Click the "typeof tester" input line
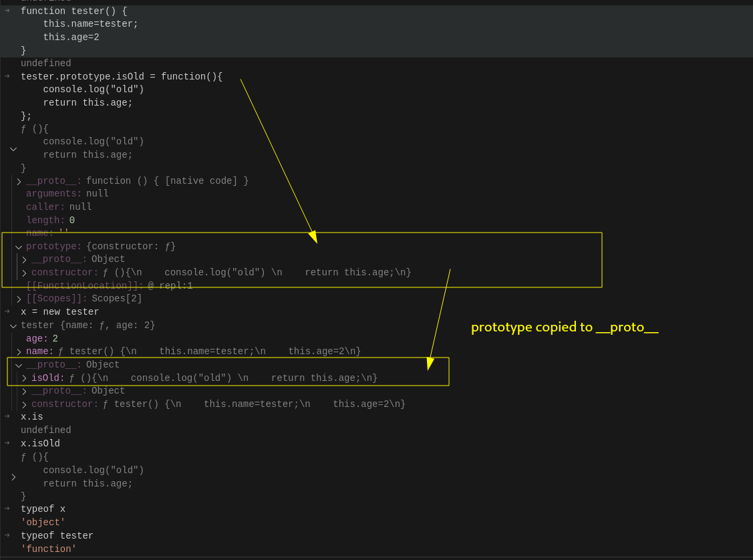The image size is (753, 560). pos(57,536)
